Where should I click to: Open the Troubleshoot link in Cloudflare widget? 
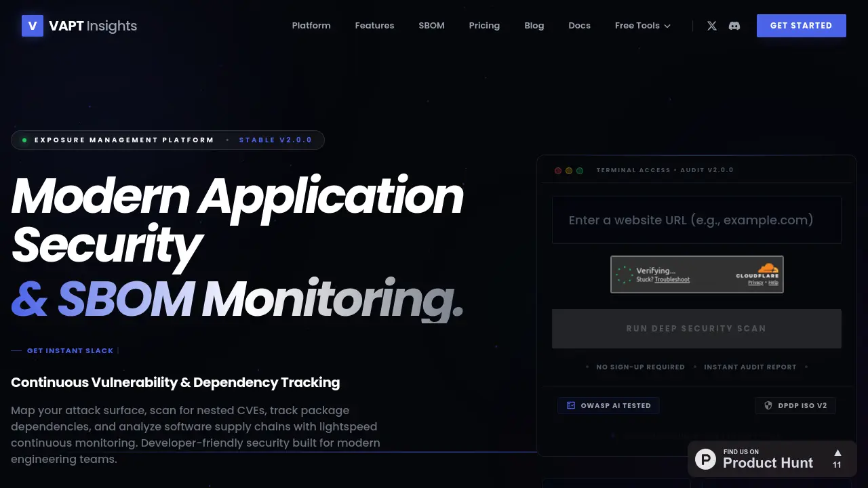672,279
